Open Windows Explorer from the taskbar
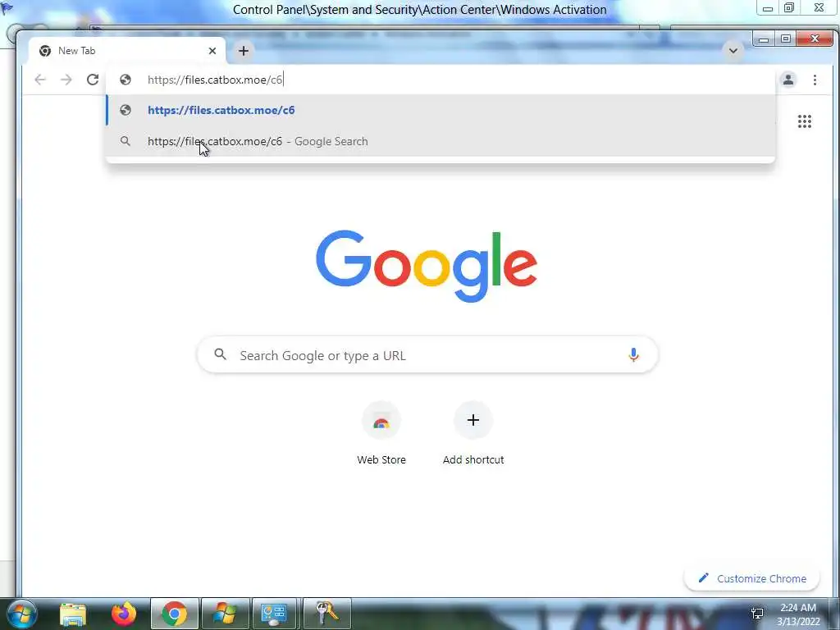 click(73, 614)
